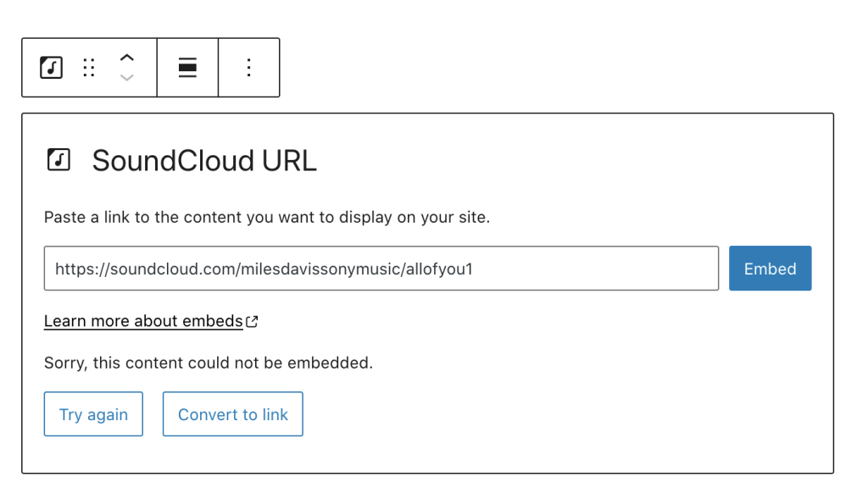Move the block up using the mover control
This screenshot has height=499, width=868.
(127, 58)
